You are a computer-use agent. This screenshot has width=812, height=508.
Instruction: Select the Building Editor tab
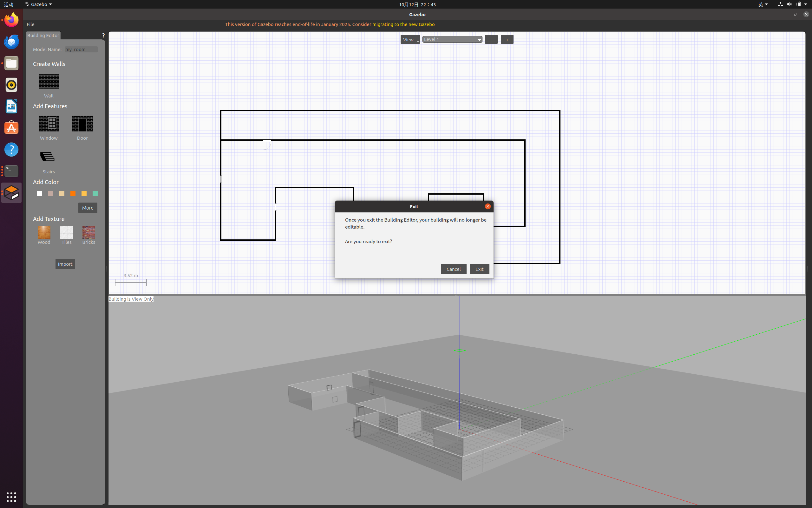pyautogui.click(x=43, y=36)
